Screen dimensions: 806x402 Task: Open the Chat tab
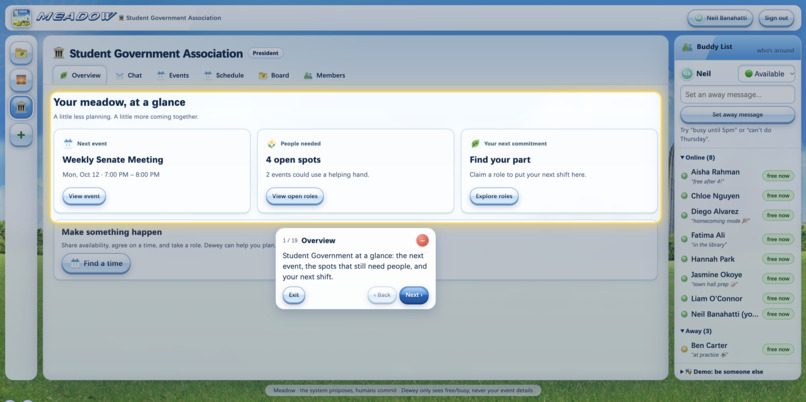click(129, 75)
